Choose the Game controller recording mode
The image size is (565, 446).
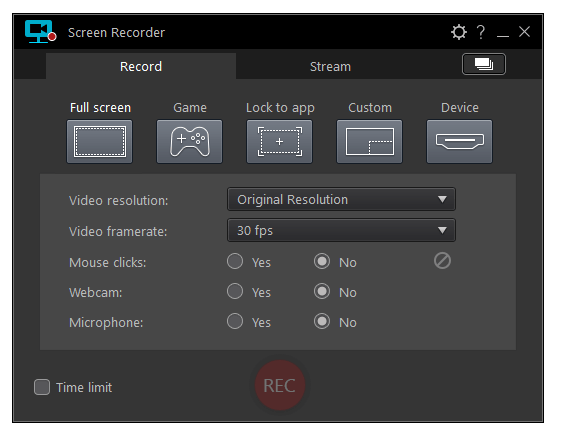(x=190, y=142)
